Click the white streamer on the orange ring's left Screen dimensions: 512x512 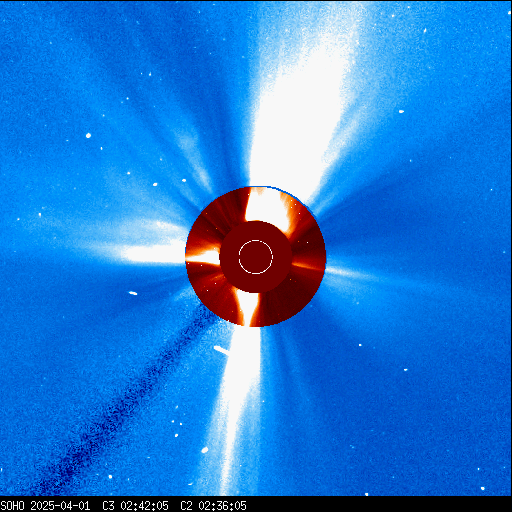[203, 258]
